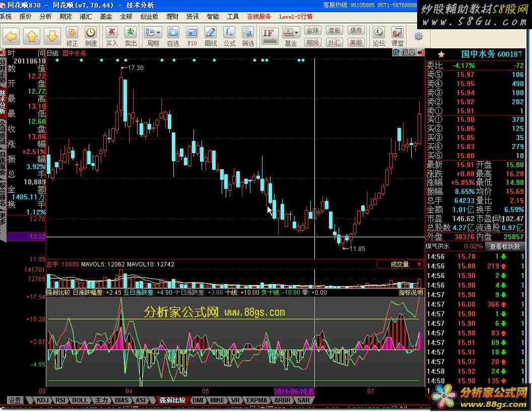Click the 外汇 toolbar button
This screenshot has height=412, width=532.
334,42
